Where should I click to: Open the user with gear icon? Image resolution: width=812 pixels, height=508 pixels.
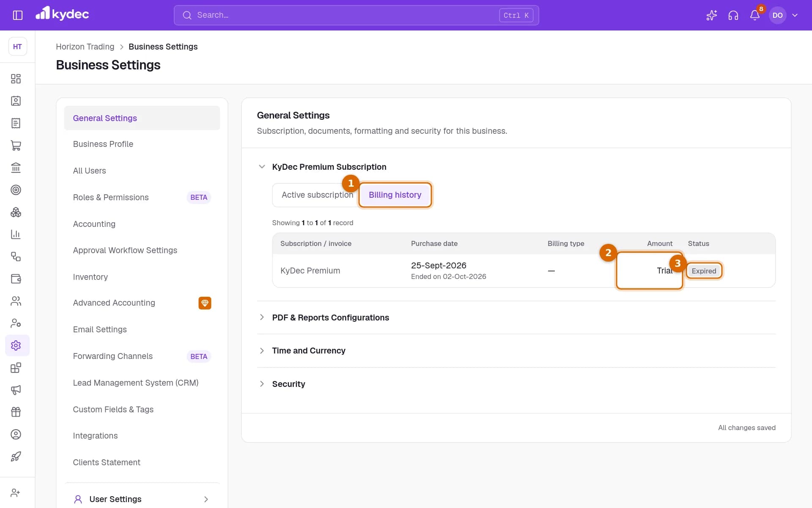pos(16,323)
